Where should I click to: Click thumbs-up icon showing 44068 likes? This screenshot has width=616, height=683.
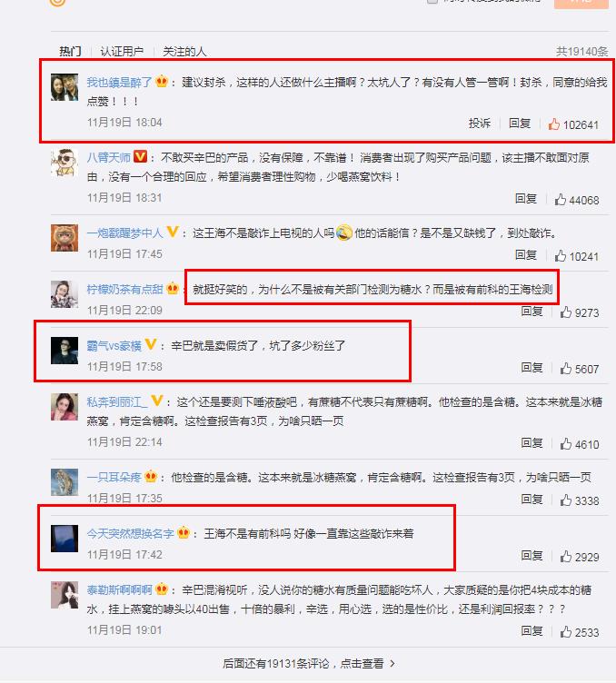tap(561, 200)
